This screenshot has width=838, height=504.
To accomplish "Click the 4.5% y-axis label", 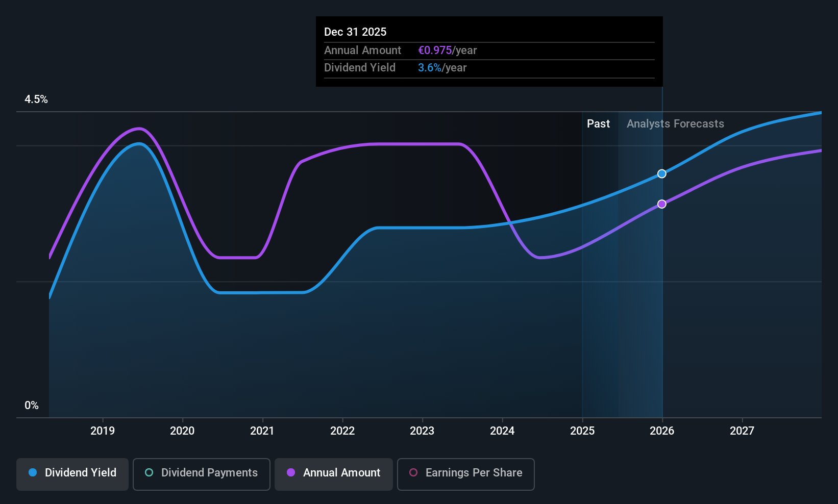I will [x=36, y=99].
